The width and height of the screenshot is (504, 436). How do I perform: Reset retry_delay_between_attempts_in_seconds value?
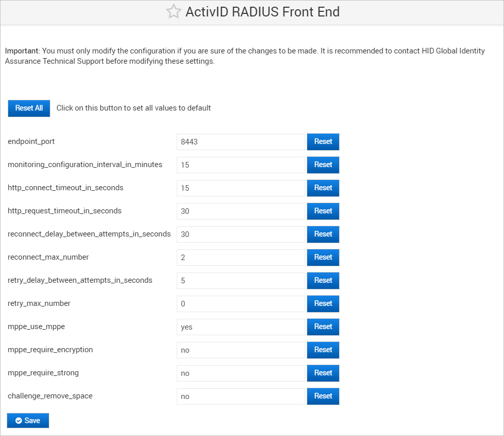tap(323, 280)
